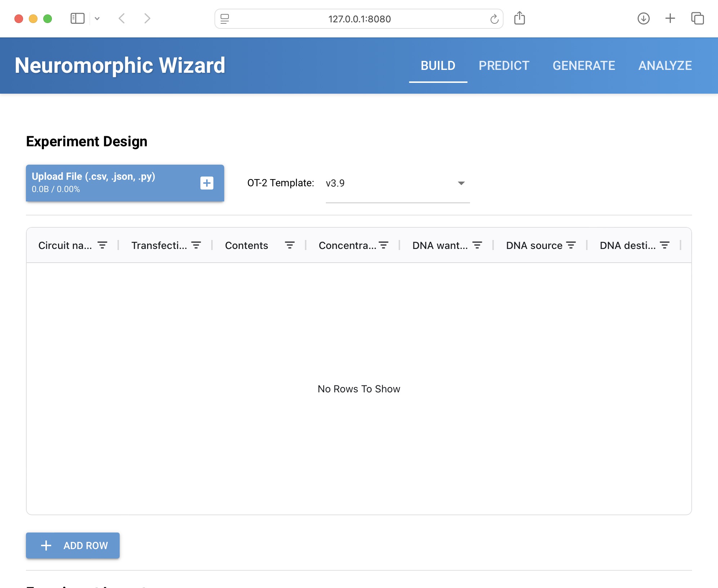This screenshot has width=718, height=588.
Task: Click the ADD ROW button
Action: pyautogui.click(x=73, y=545)
